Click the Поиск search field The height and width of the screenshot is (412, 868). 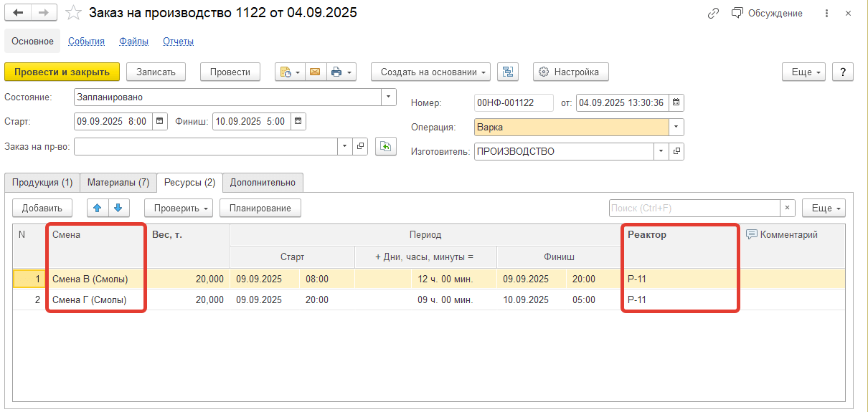[694, 208]
